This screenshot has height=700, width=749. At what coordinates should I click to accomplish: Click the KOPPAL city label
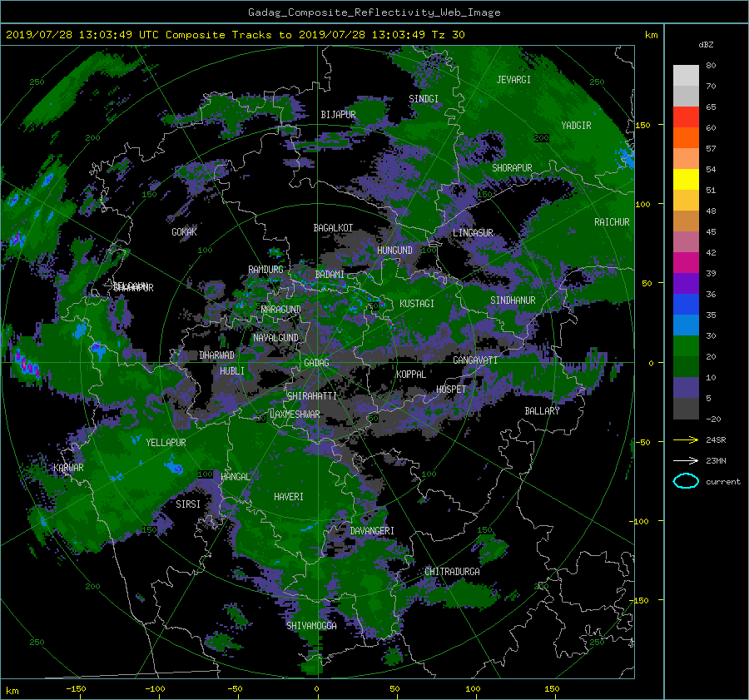pyautogui.click(x=411, y=374)
